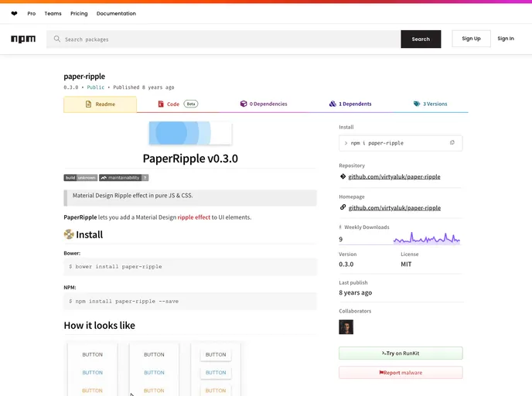Open Pro in the top menu
The height and width of the screenshot is (396, 532).
point(32,14)
